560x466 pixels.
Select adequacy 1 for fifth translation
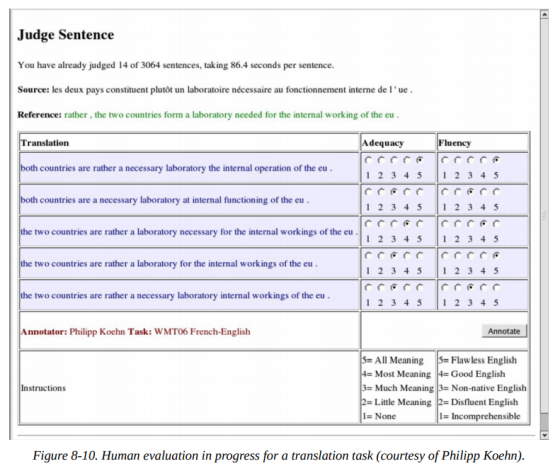click(x=368, y=287)
